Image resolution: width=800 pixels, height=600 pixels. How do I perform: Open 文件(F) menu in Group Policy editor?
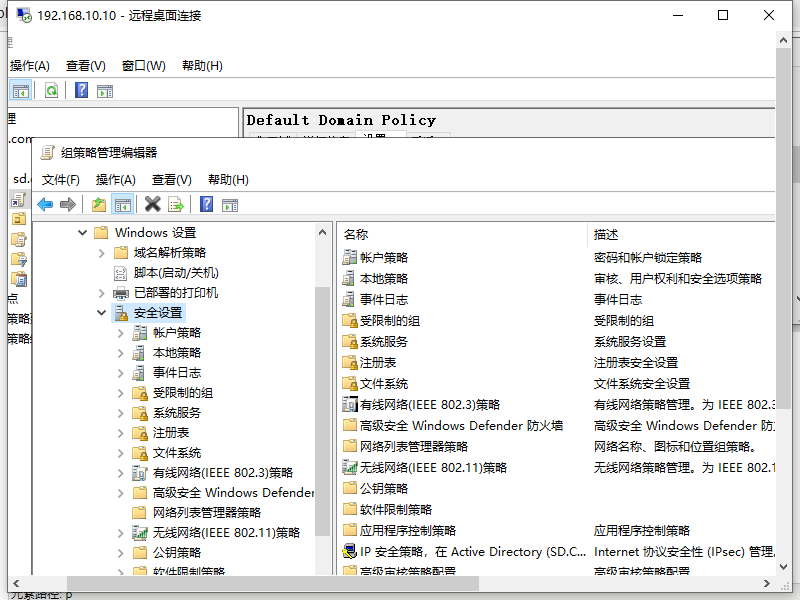[x=61, y=180]
